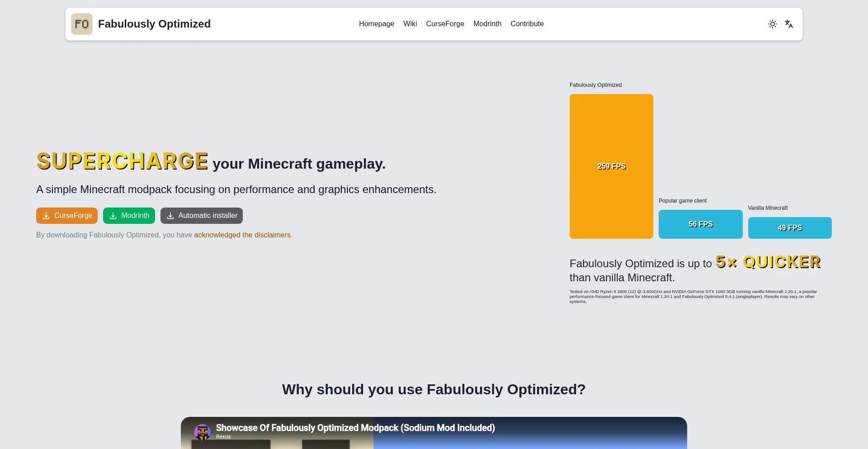The height and width of the screenshot is (449, 868).
Task: Toggle the light/dark theme sun icon
Action: point(773,24)
